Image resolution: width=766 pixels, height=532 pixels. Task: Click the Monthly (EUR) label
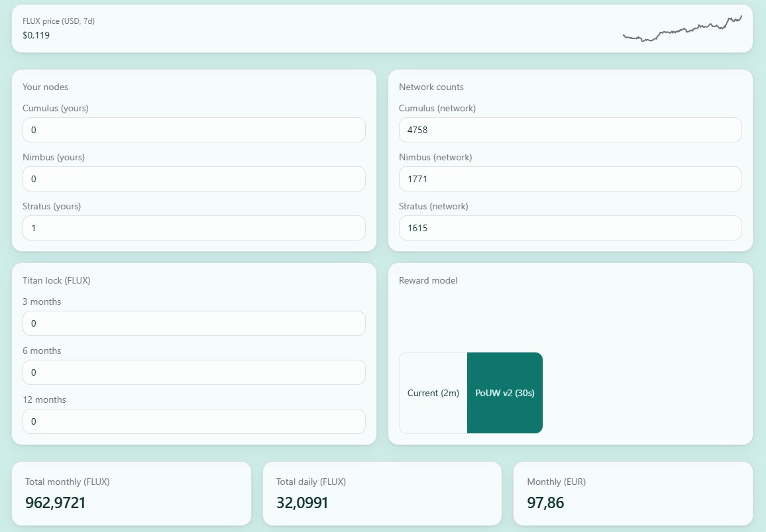click(x=557, y=482)
